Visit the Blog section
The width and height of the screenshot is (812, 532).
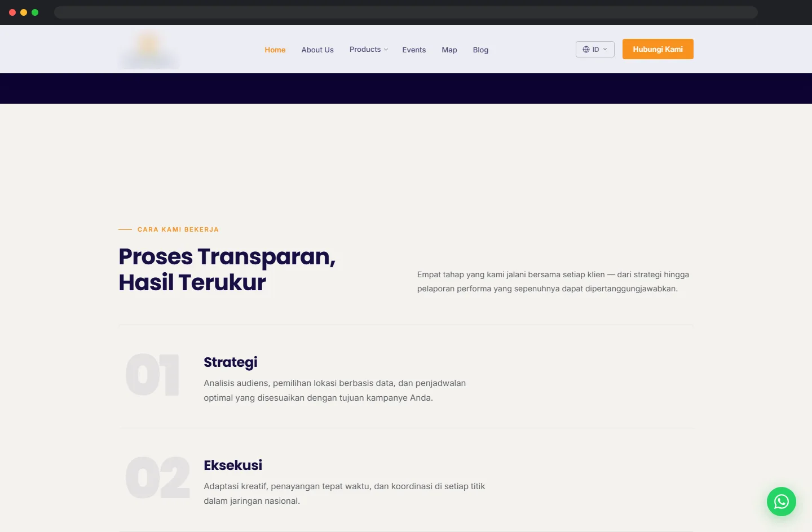tap(480, 50)
